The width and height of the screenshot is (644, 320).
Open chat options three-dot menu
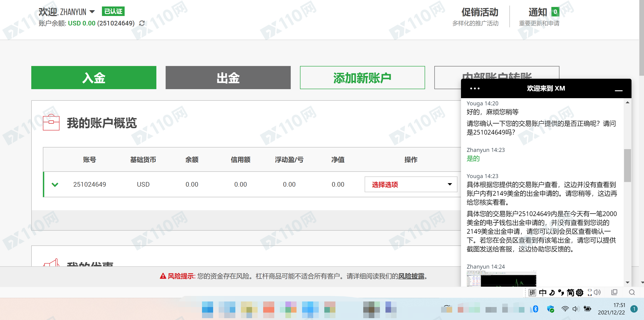(475, 88)
